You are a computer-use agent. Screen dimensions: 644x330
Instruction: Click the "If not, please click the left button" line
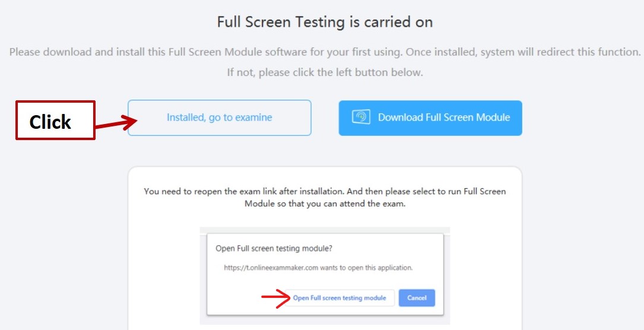325,72
